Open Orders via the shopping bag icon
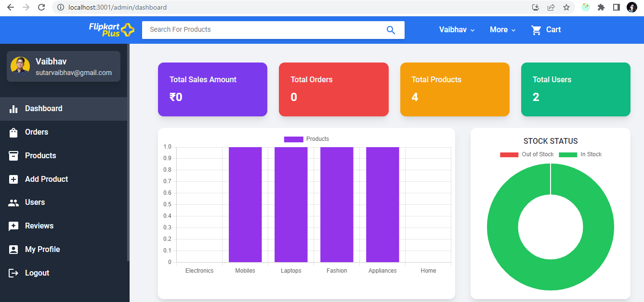The image size is (644, 302). tap(14, 132)
